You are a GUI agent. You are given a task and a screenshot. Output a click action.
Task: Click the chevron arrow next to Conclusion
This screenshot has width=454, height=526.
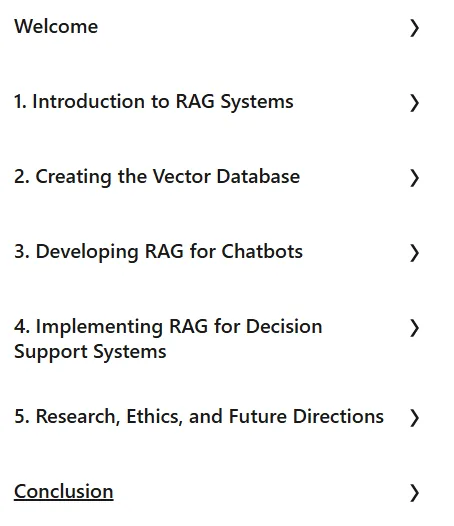point(414,493)
